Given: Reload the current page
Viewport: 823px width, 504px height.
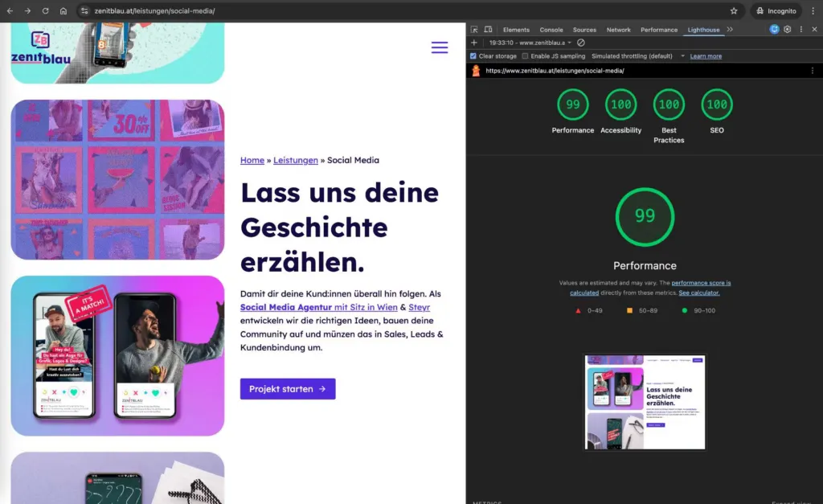Looking at the screenshot, I should (x=45, y=11).
